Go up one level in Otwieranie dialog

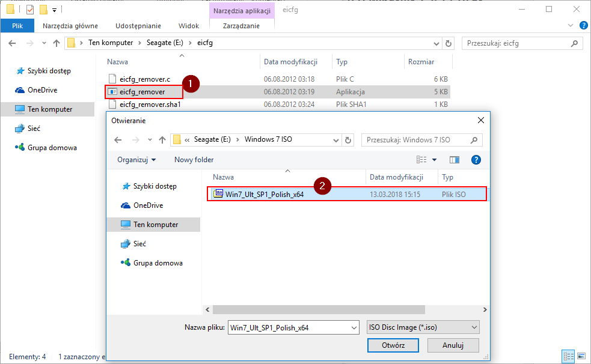click(162, 140)
